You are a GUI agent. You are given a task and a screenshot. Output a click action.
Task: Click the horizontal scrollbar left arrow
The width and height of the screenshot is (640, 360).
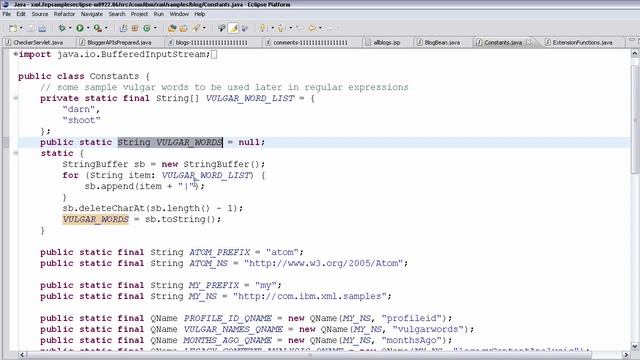pos(22,355)
